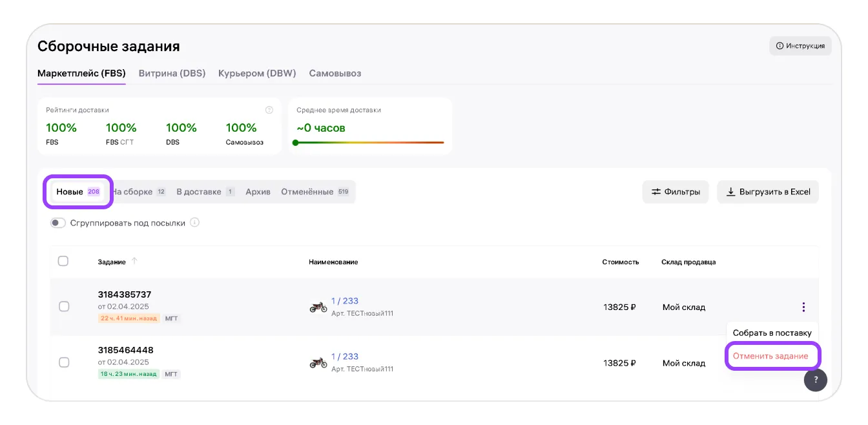
Task: Sort by Задание column arrow
Action: pyautogui.click(x=134, y=262)
